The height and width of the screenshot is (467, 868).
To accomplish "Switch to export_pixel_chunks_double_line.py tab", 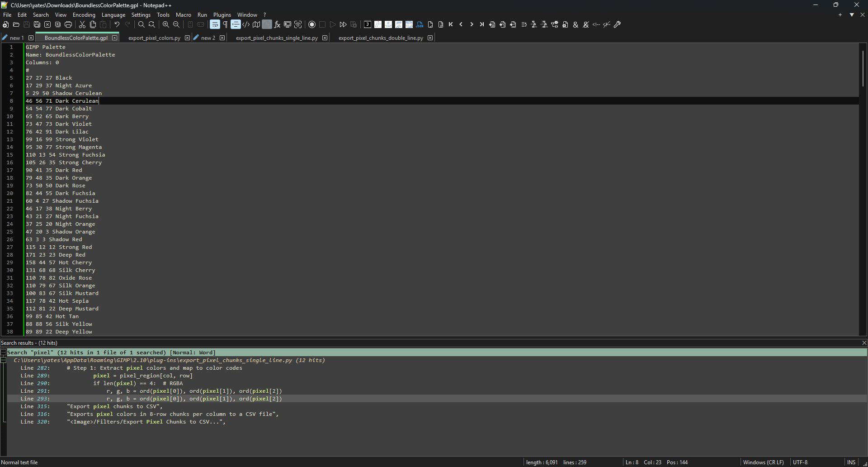I will point(381,38).
